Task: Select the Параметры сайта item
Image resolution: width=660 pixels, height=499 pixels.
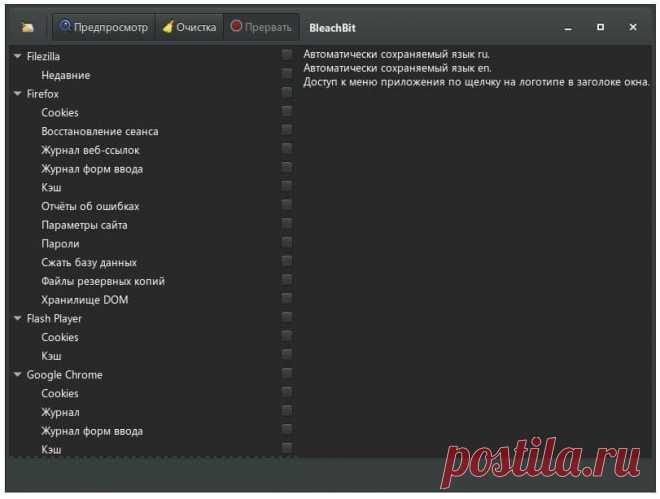Action: pyautogui.click(x=84, y=225)
